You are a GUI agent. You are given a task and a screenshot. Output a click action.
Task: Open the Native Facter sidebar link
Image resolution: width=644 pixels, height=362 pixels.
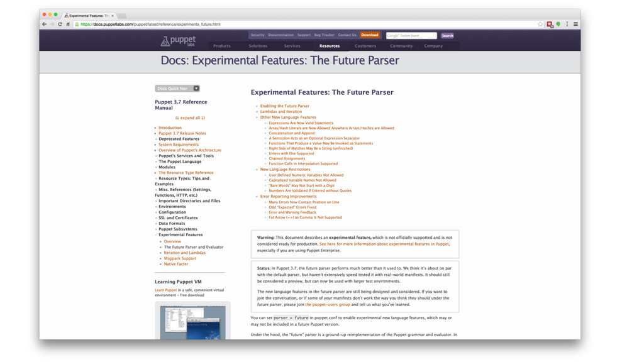click(176, 265)
